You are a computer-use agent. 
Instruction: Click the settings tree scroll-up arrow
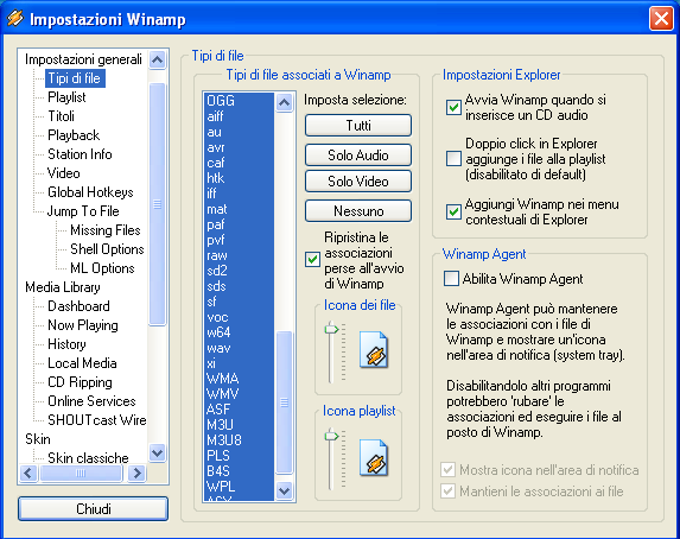(x=157, y=59)
